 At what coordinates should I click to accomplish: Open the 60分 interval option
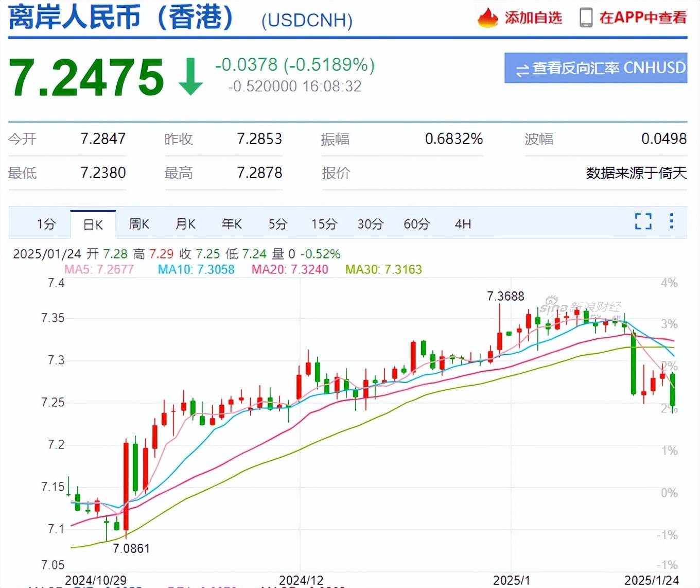[x=416, y=223]
